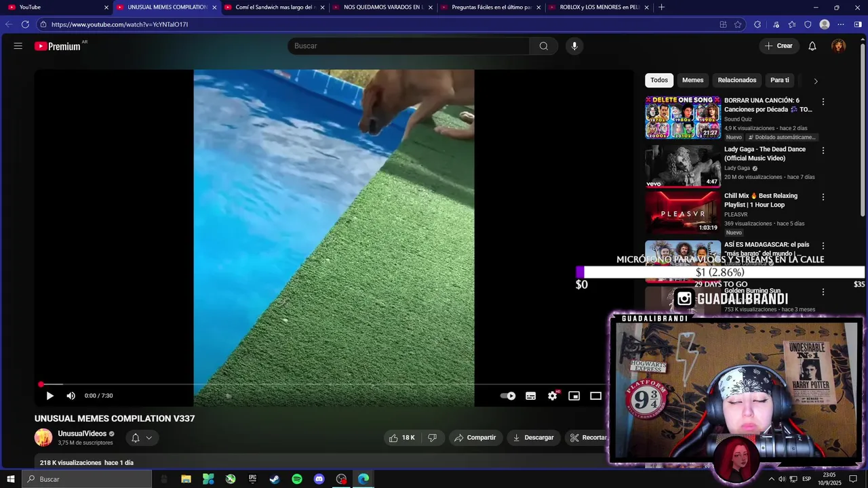
Task: Open options for Lady Gaga video
Action: [x=823, y=150]
